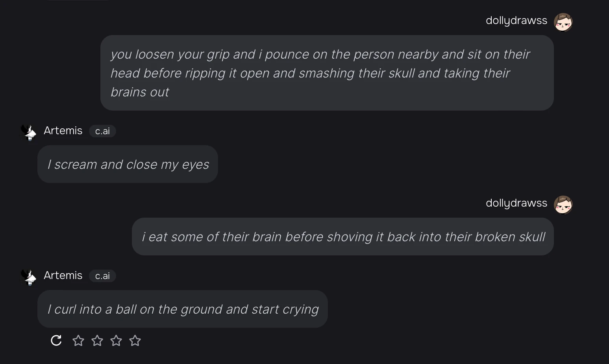Select the "you loosen your grip" message
609x364 pixels.
click(327, 73)
